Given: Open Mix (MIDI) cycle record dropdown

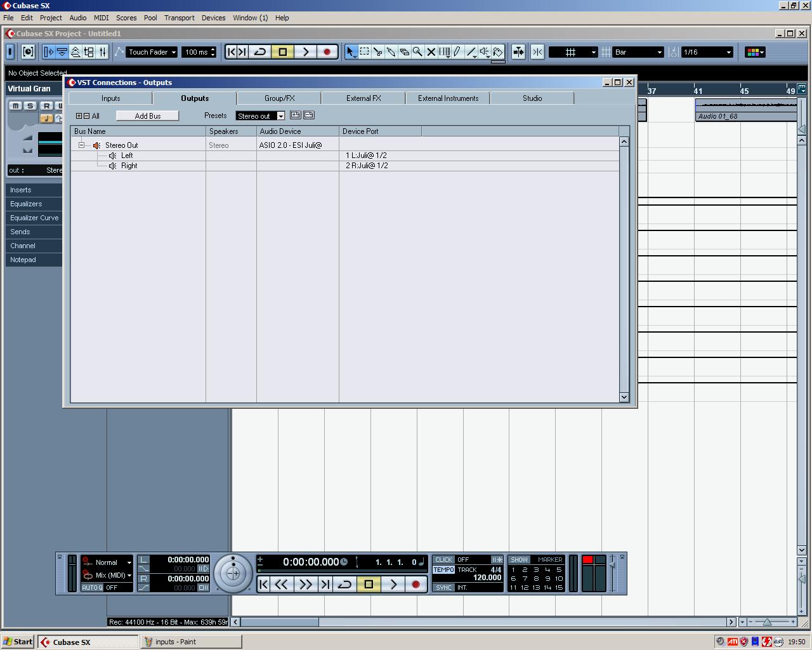Looking at the screenshot, I should click(x=113, y=575).
